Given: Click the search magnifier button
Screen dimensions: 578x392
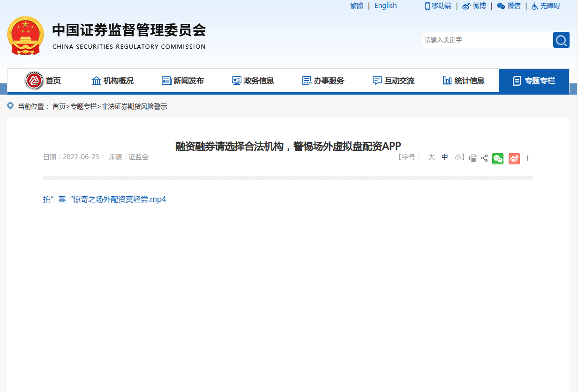Looking at the screenshot, I should pyautogui.click(x=561, y=40).
